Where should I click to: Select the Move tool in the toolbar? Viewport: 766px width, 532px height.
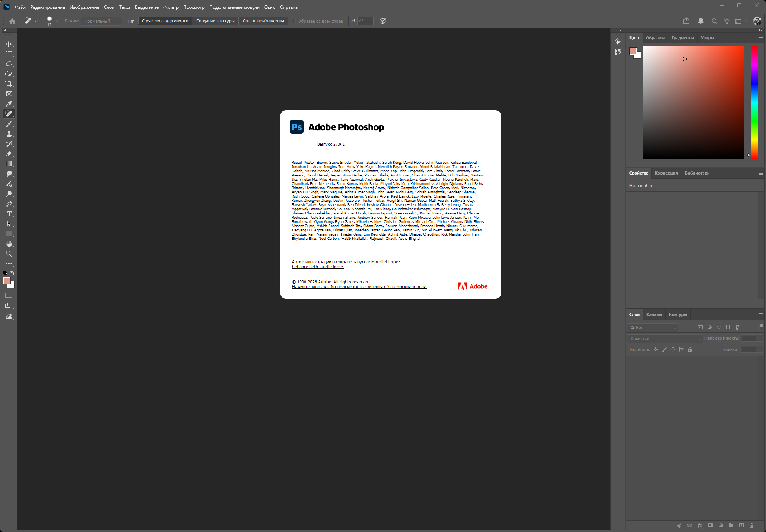click(9, 44)
